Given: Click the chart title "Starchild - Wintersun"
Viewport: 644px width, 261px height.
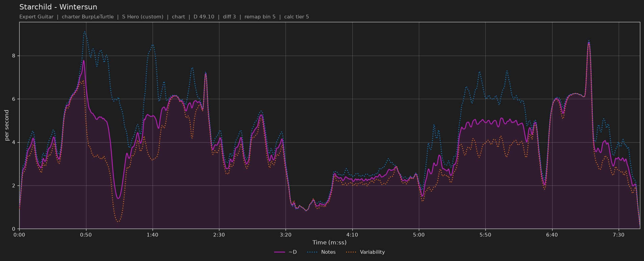Looking at the screenshot, I should point(58,7).
